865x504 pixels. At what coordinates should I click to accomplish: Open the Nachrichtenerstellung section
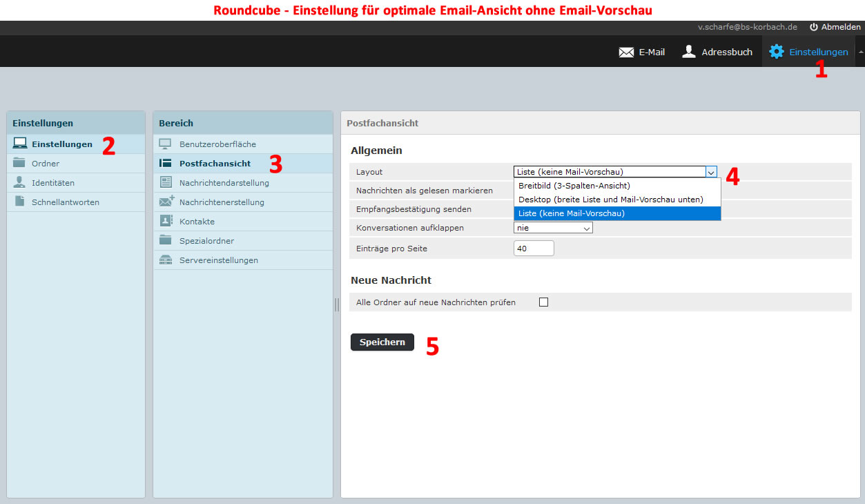[x=243, y=202]
